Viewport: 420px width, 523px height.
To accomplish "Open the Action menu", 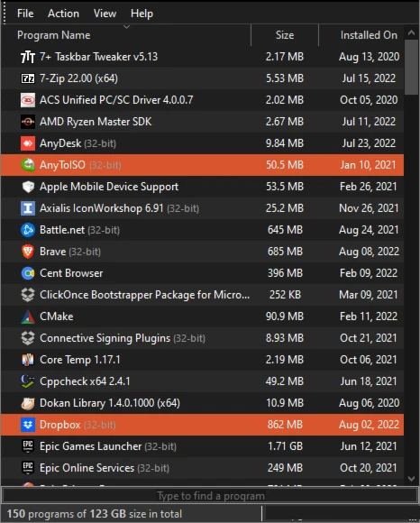I will click(x=63, y=14).
